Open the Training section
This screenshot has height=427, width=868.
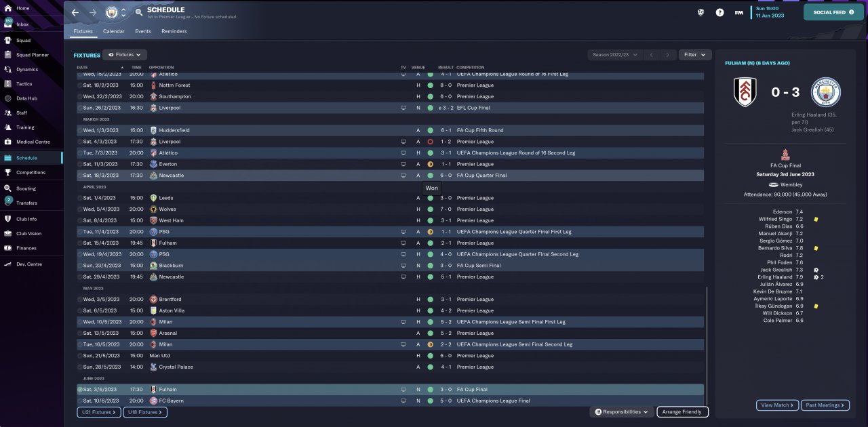[x=31, y=127]
